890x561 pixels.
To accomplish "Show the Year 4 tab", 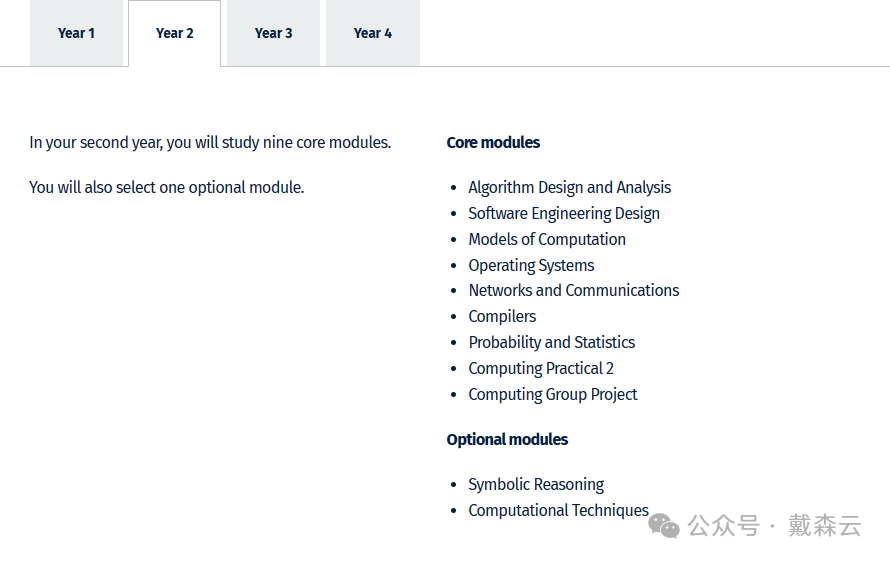I will [x=372, y=33].
